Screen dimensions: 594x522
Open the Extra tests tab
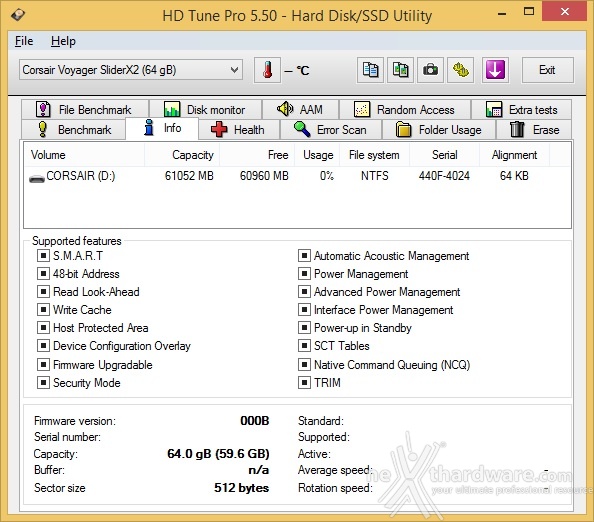(521, 109)
